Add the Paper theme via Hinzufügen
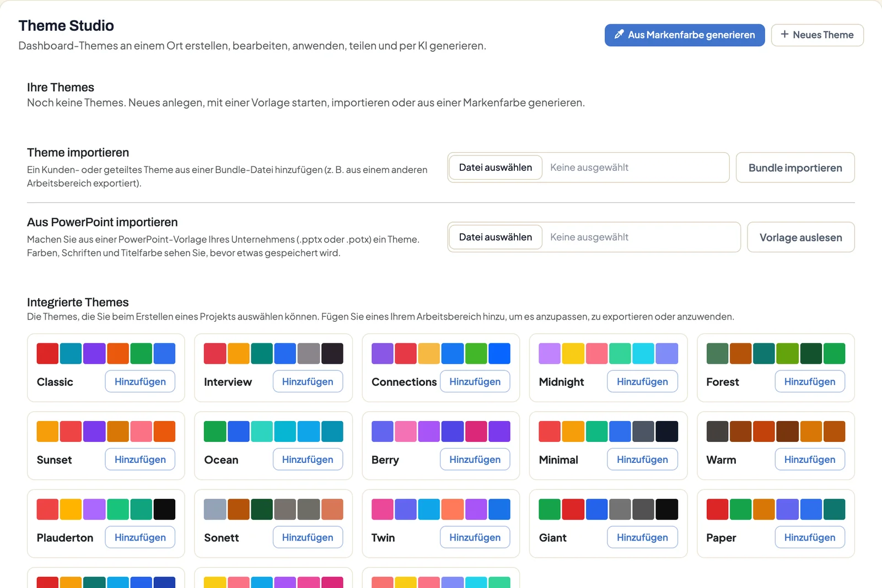882x588 pixels. (810, 537)
